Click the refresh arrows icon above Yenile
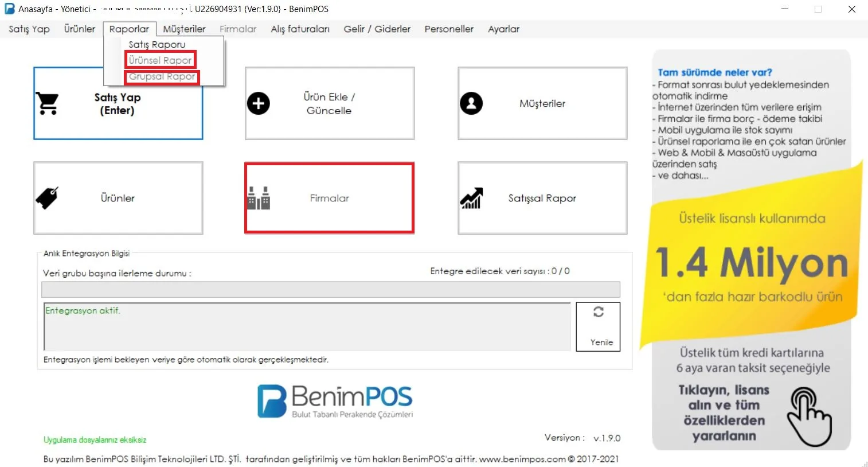 click(599, 312)
